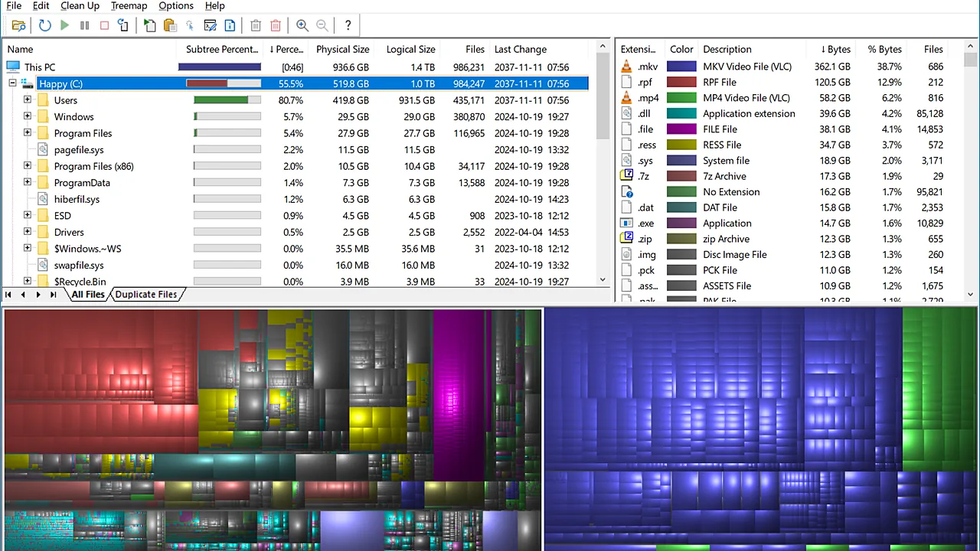This screenshot has width=980, height=551.
Task: Sort by Physical Size column header
Action: tap(342, 49)
